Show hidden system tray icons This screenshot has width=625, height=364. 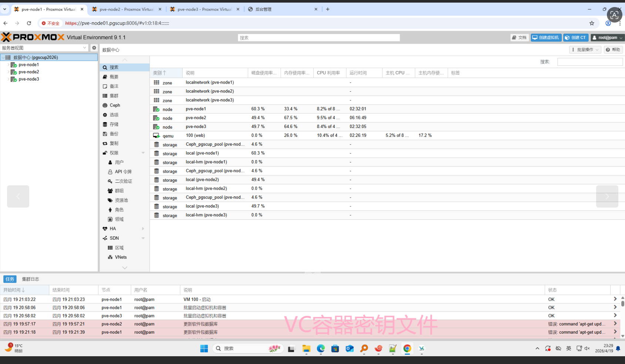[537, 348]
